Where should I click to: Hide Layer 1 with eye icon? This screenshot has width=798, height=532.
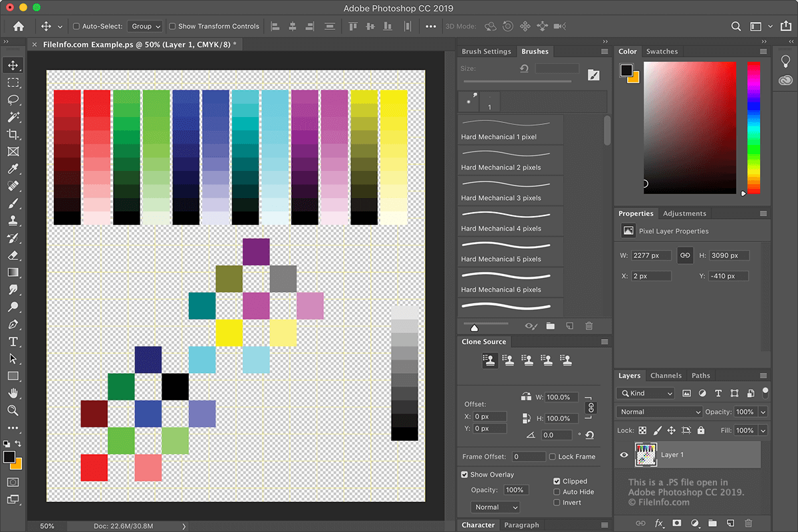pyautogui.click(x=624, y=455)
